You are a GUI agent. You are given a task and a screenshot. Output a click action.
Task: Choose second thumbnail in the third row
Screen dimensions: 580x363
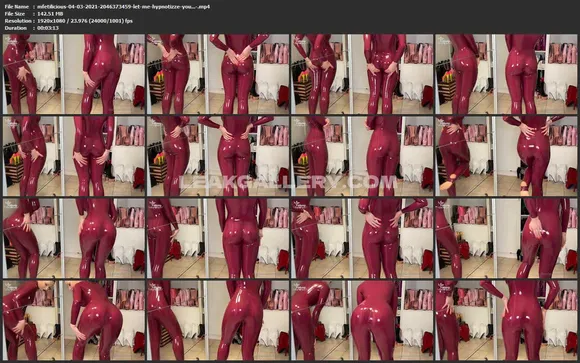pyautogui.click(x=218, y=238)
